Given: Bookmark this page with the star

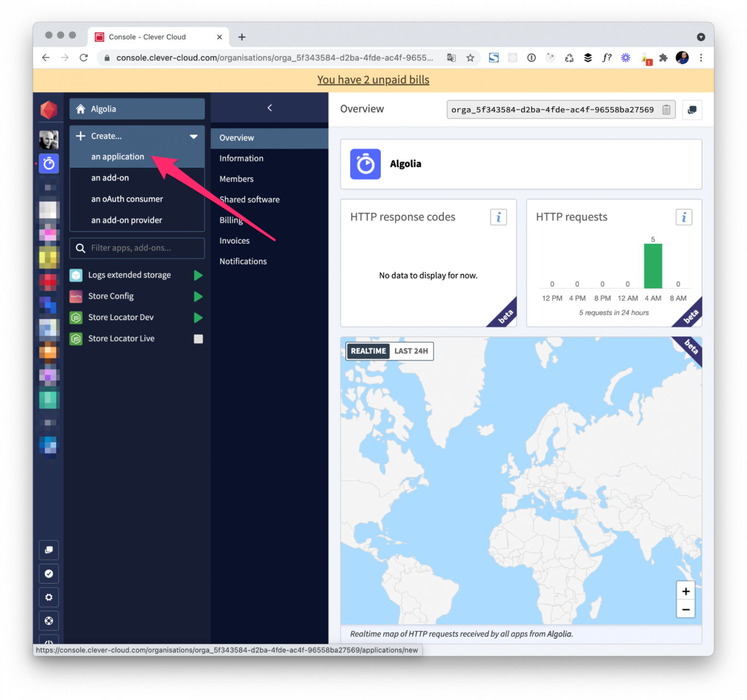Looking at the screenshot, I should tap(470, 58).
